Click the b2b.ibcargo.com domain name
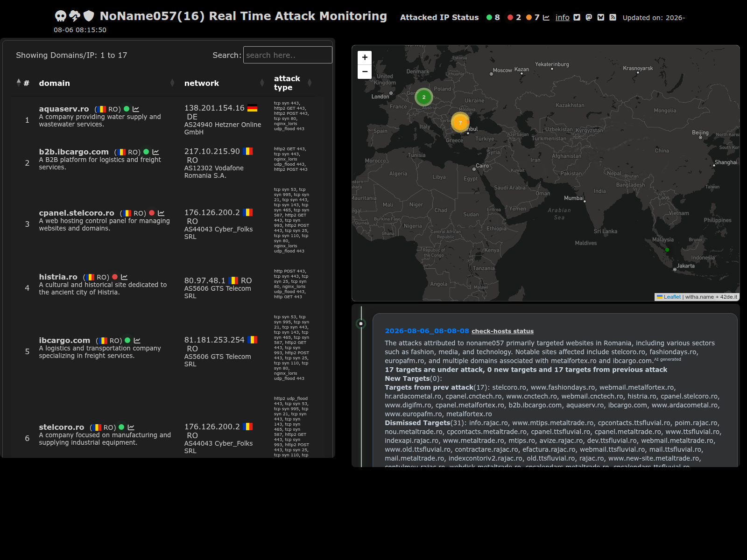This screenshot has width=747, height=560. 74,152
